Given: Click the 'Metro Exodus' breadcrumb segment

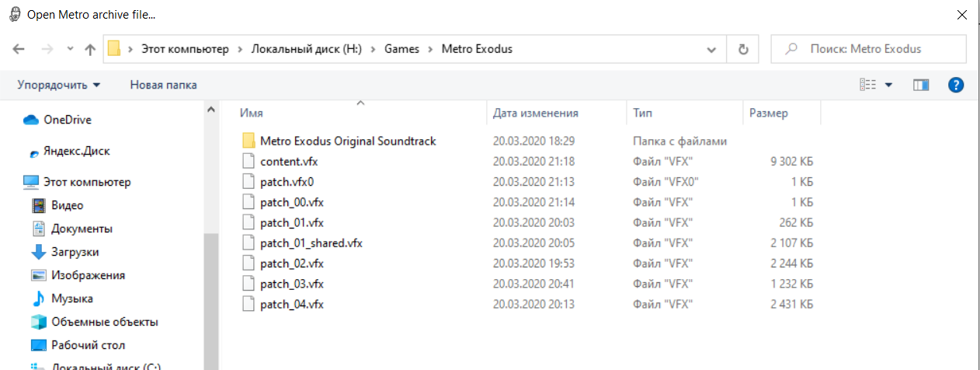Looking at the screenshot, I should tap(477, 49).
